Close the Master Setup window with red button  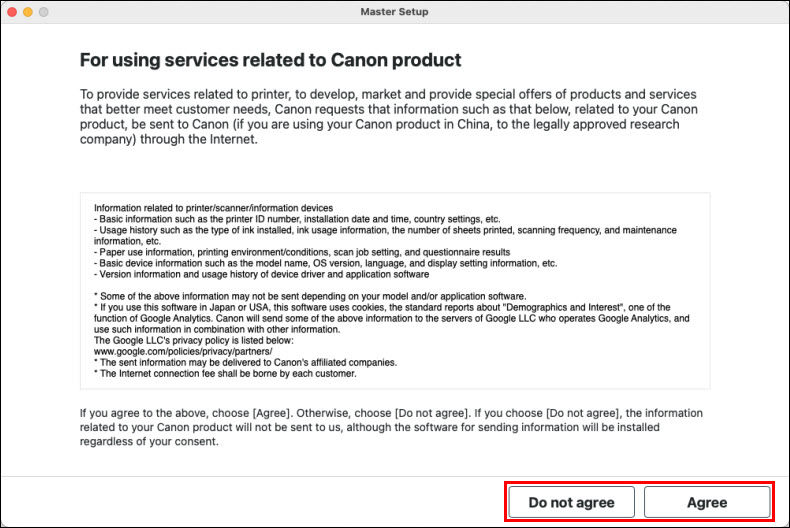coord(12,12)
